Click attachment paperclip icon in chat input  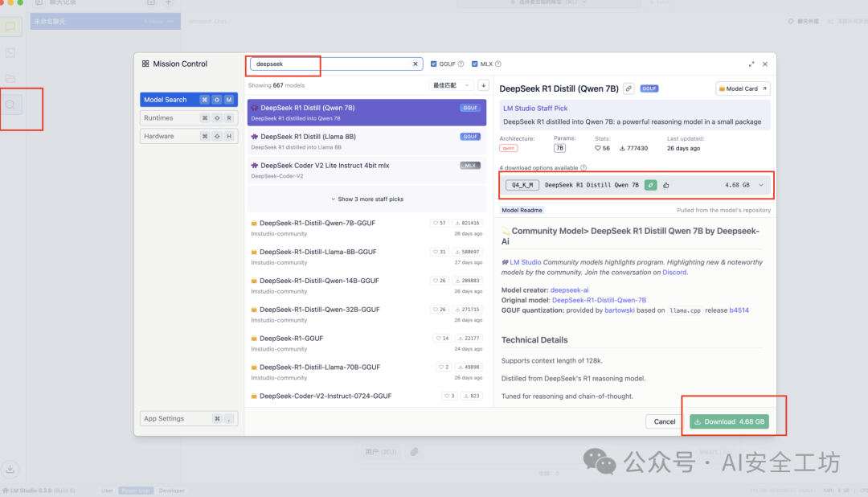(x=414, y=452)
